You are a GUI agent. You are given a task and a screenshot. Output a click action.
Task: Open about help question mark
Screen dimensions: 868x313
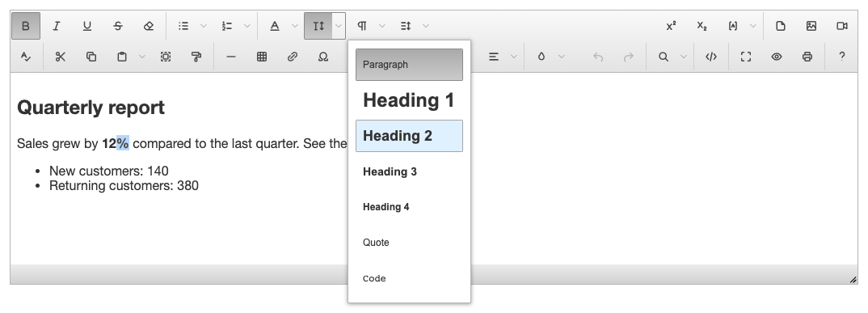pos(842,57)
